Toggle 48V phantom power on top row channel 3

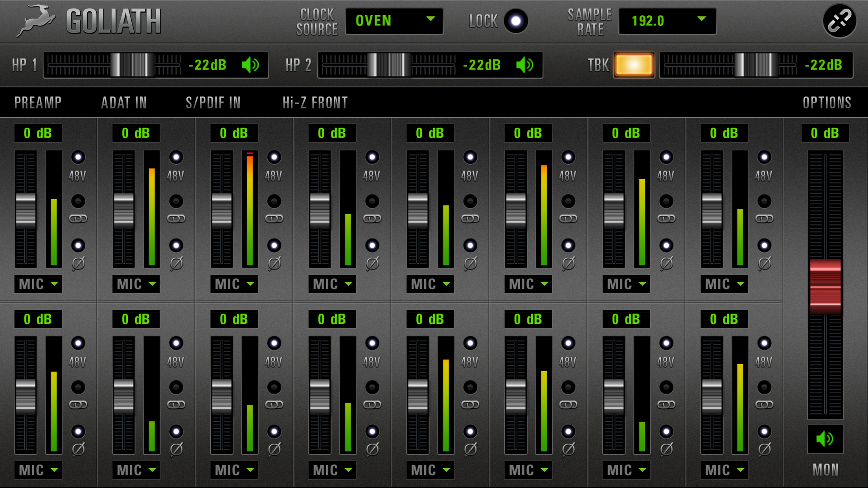click(274, 158)
